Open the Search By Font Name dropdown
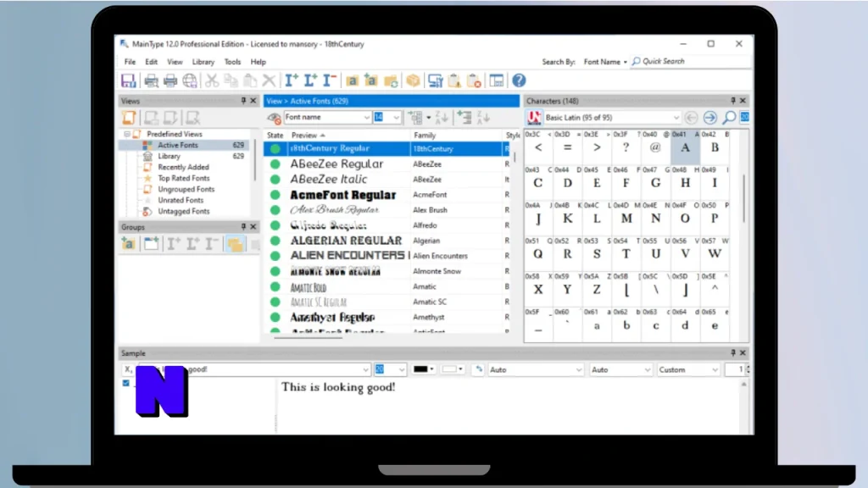Screen dimensions: 868x488 click(605, 61)
